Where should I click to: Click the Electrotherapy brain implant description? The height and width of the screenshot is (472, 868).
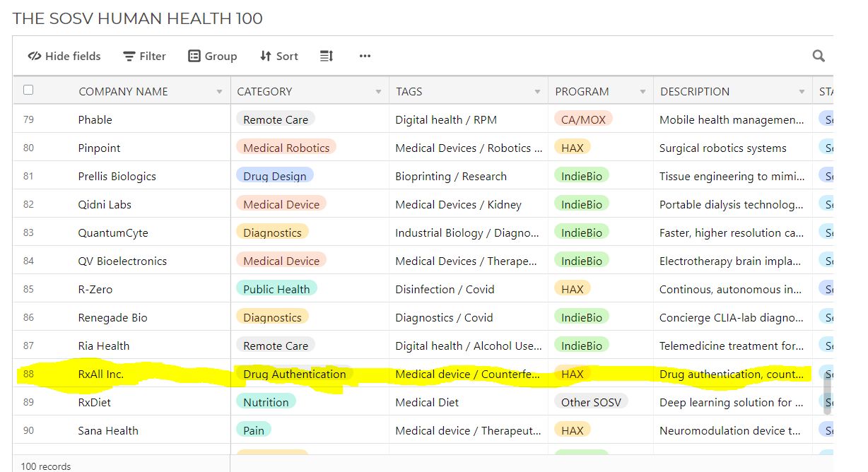pos(733,261)
